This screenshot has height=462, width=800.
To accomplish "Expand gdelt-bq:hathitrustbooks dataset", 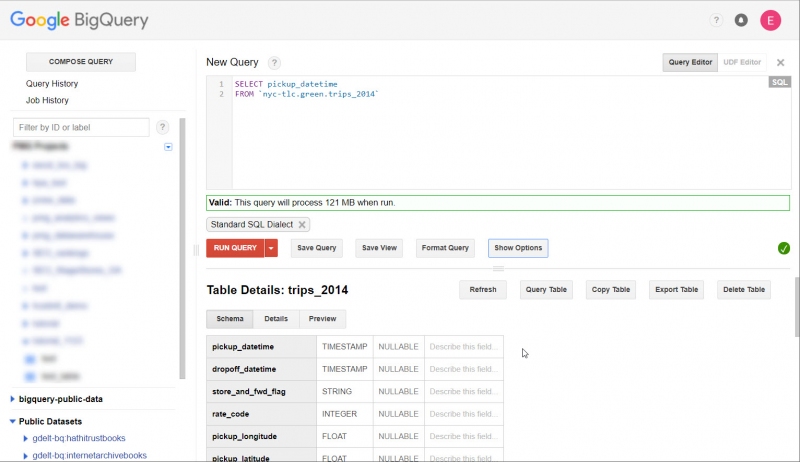I will [x=26, y=438].
